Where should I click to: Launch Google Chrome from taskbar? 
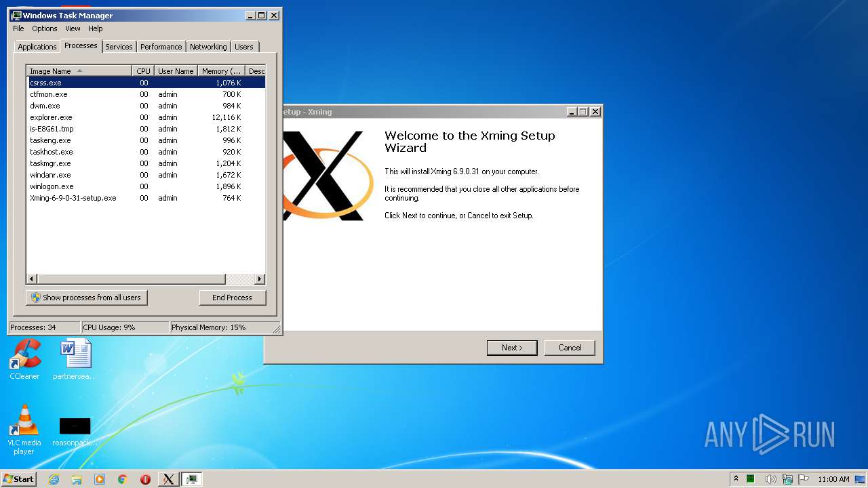(x=122, y=479)
